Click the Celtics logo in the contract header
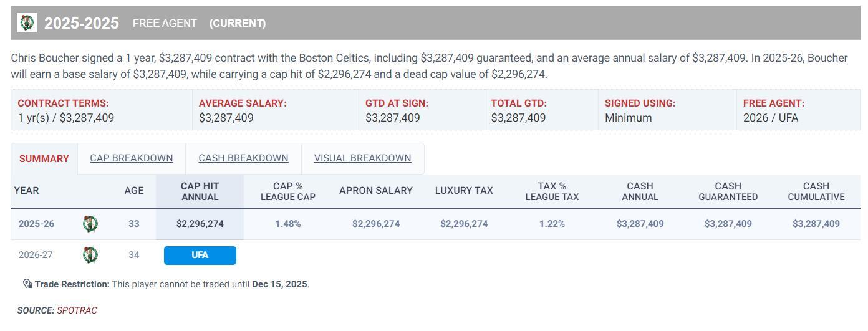 (x=27, y=23)
